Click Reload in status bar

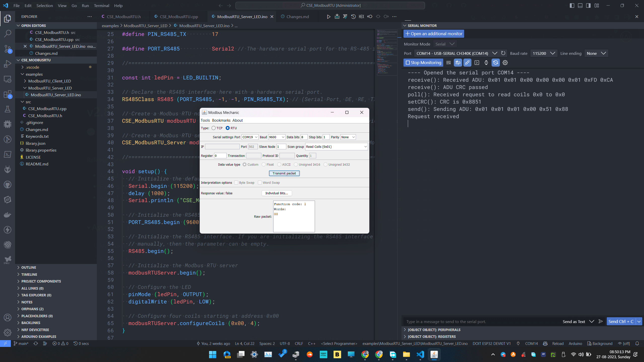558,343
